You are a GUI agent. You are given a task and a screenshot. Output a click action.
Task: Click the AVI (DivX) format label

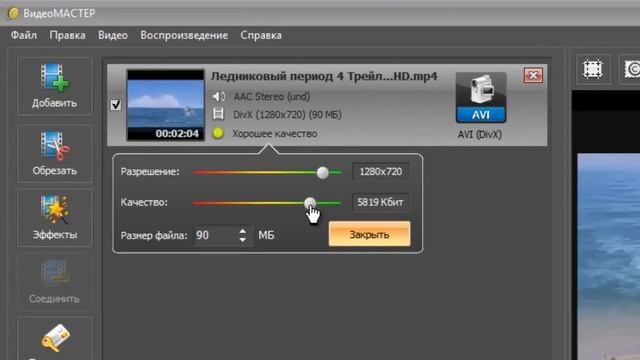pyautogui.click(x=480, y=134)
